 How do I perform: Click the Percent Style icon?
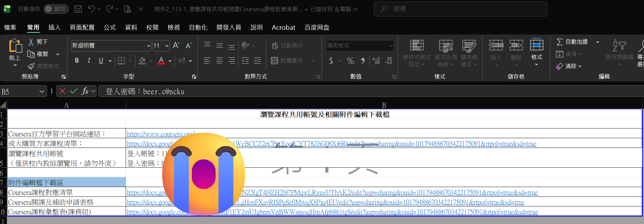click(x=351, y=60)
